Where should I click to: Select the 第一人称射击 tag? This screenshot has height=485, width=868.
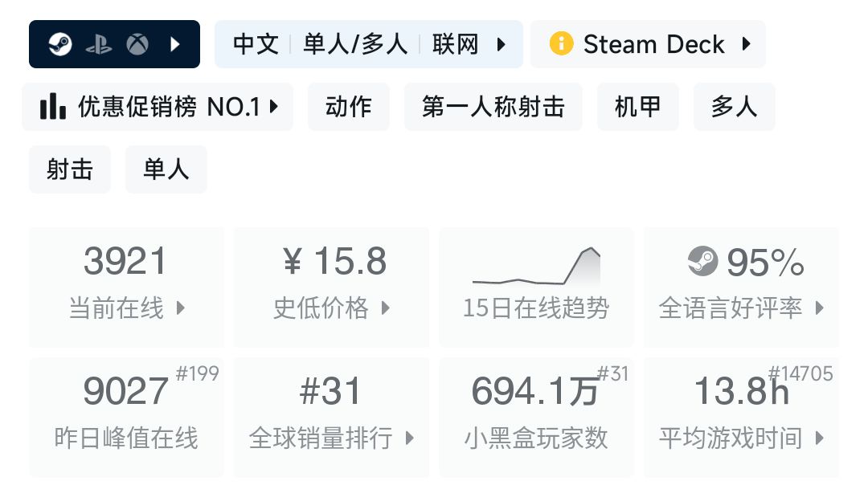click(x=493, y=107)
